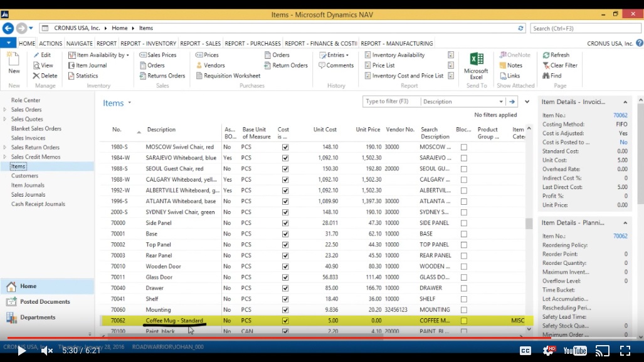Send list to Microsoft Excel
This screenshot has height=362, width=644.
pos(476,66)
